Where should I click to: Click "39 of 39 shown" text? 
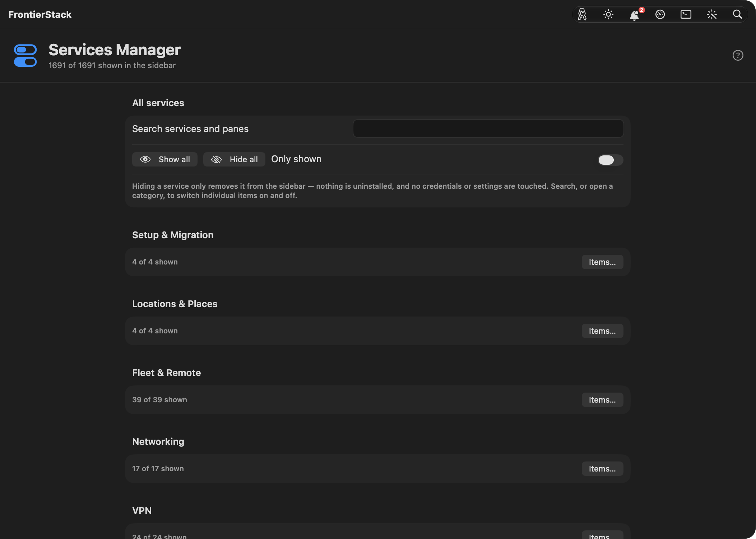pos(159,400)
